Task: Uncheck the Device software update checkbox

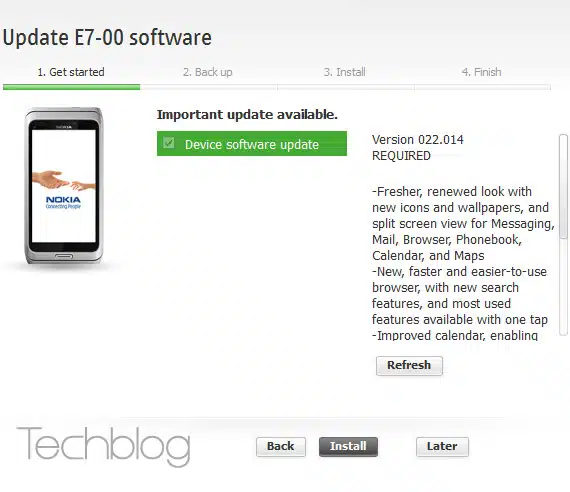Action: pyautogui.click(x=169, y=143)
